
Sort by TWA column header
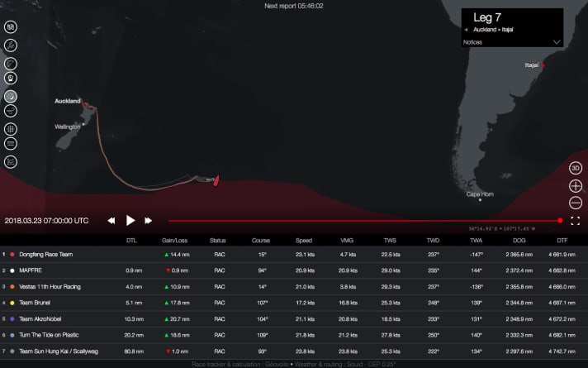tap(477, 241)
